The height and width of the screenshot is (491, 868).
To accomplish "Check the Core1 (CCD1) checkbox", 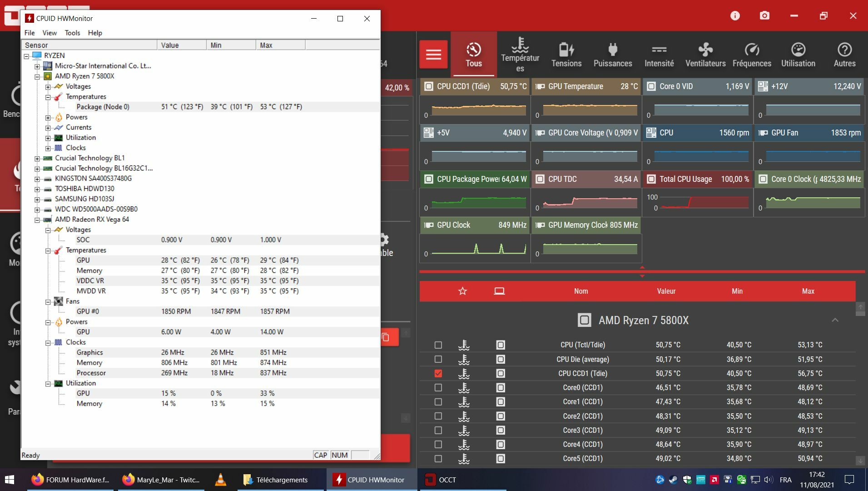I will (438, 402).
